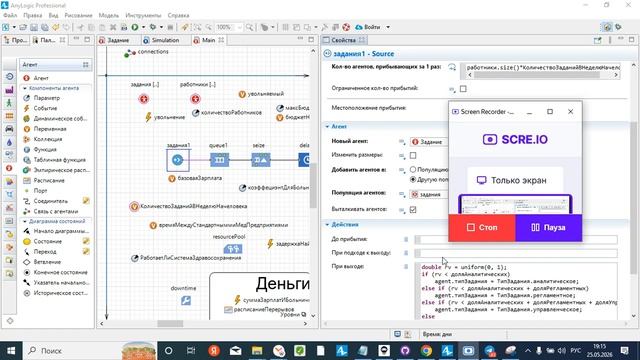Click the При выходе code editor
The width and height of the screenshot is (640, 360).
[x=516, y=291]
